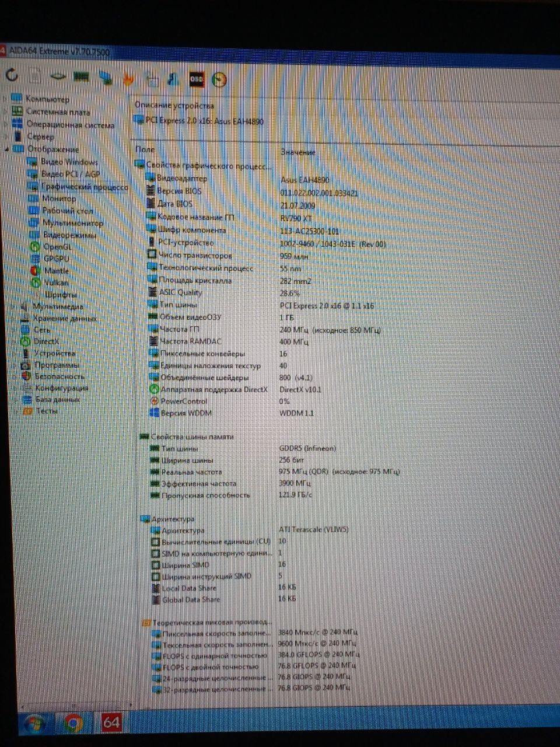Launch the flame stability test icon
The image size is (560, 747).
[128, 78]
